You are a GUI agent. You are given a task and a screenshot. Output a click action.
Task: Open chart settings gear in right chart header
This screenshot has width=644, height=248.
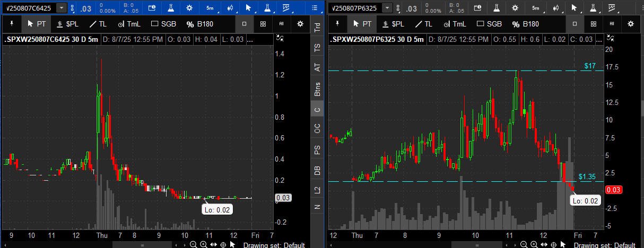click(515, 8)
